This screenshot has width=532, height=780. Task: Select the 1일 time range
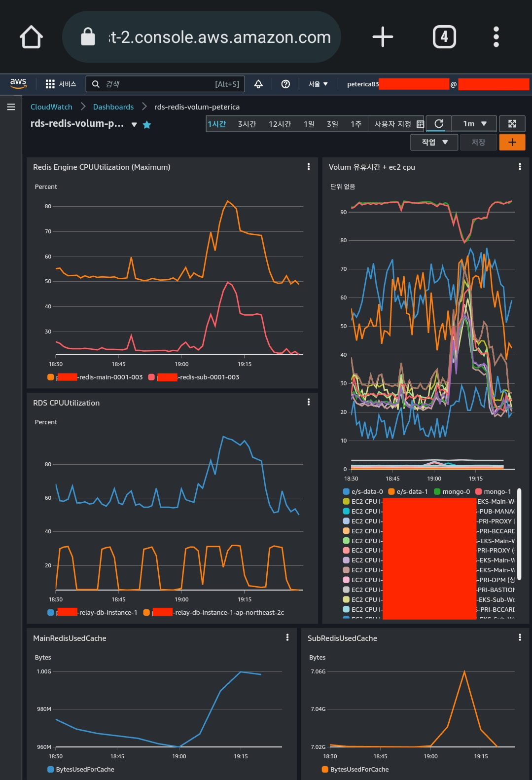pyautogui.click(x=309, y=124)
